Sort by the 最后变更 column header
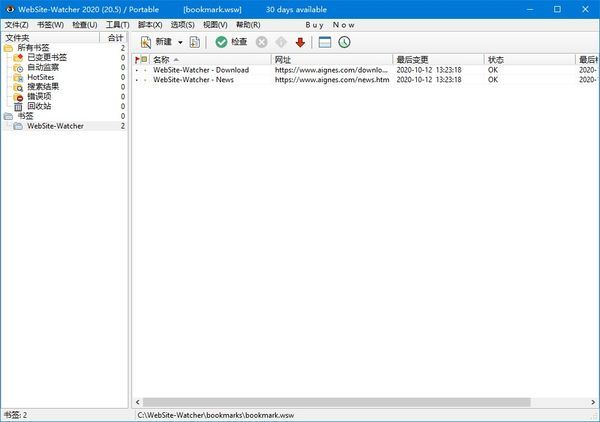This screenshot has height=422, width=600. click(x=438, y=59)
